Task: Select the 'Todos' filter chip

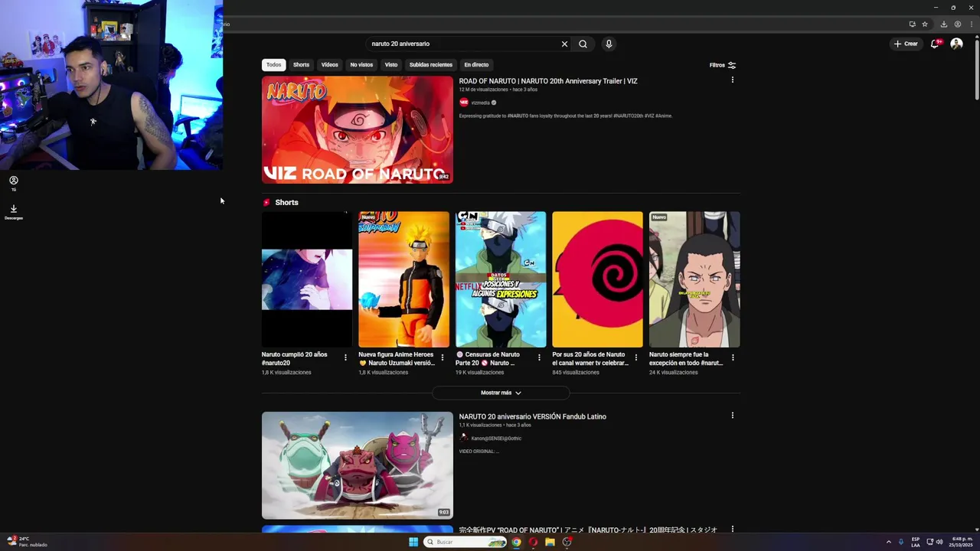Action: tap(273, 65)
